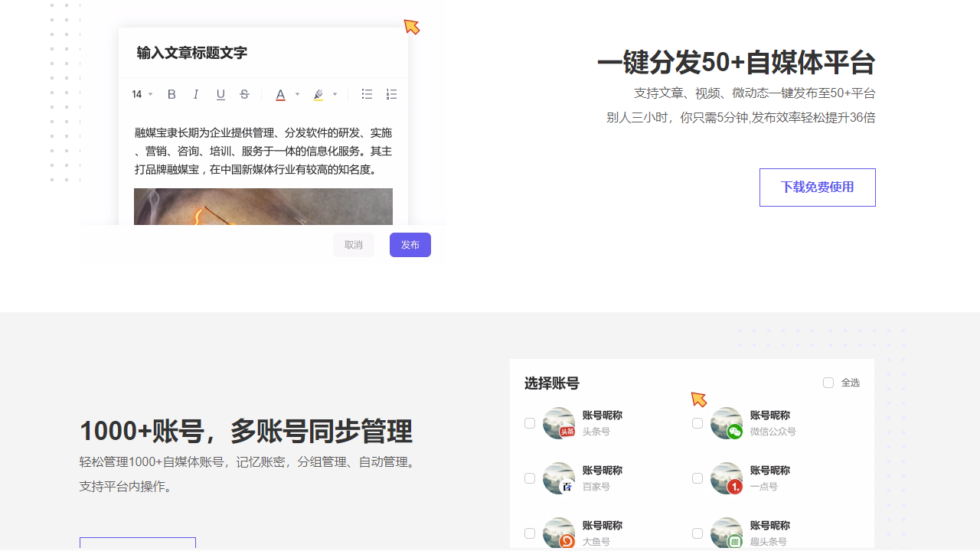Click the text 支持文章、视频、微动态一键发布至50+平台
This screenshot has width=980, height=551.
(x=755, y=93)
